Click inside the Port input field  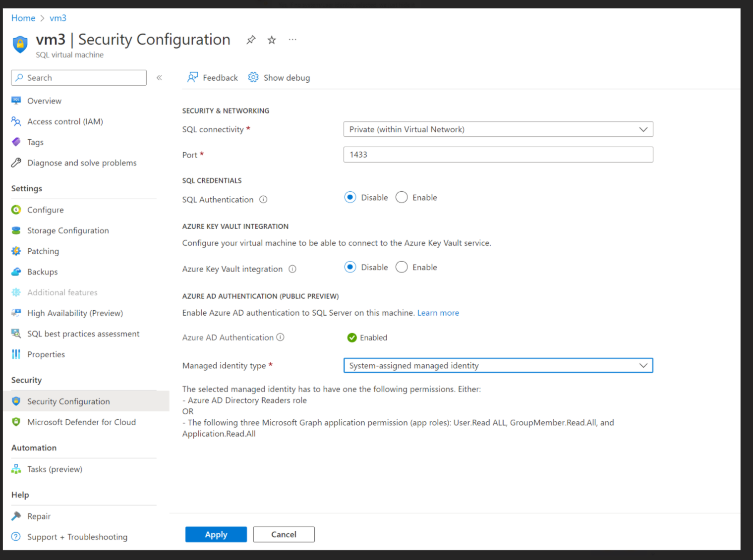point(498,154)
